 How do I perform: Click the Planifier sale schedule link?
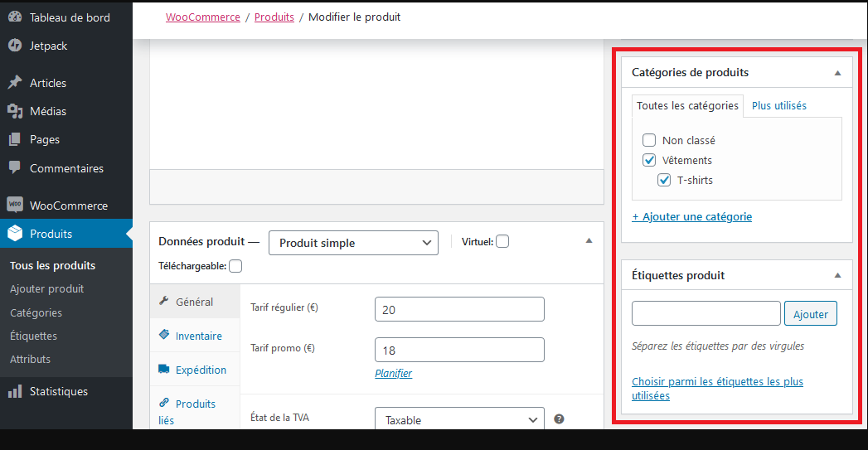pyautogui.click(x=393, y=374)
